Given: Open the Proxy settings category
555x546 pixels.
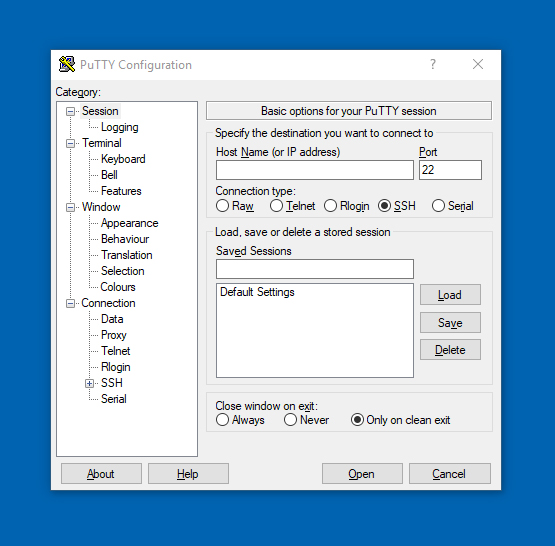Looking at the screenshot, I should tap(114, 335).
